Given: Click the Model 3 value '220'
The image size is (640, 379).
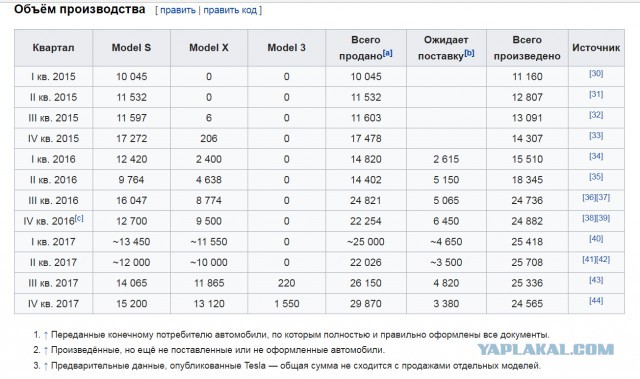Looking at the screenshot, I should (287, 283).
